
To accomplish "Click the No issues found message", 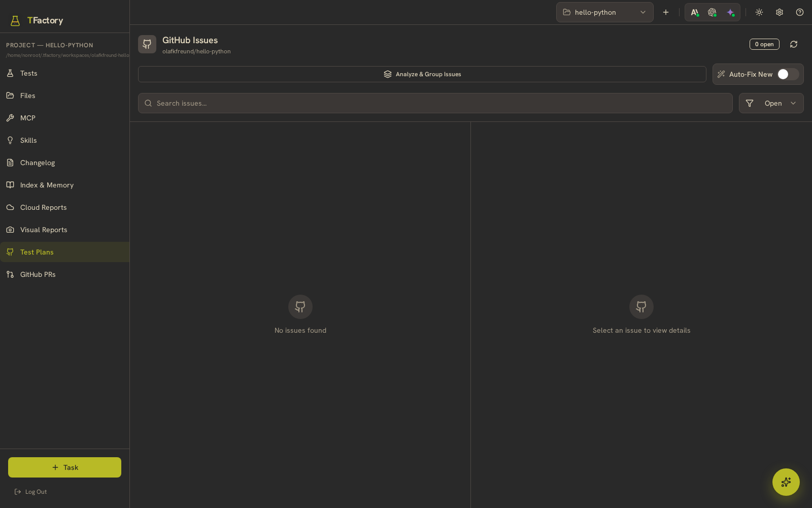I will [x=300, y=330].
